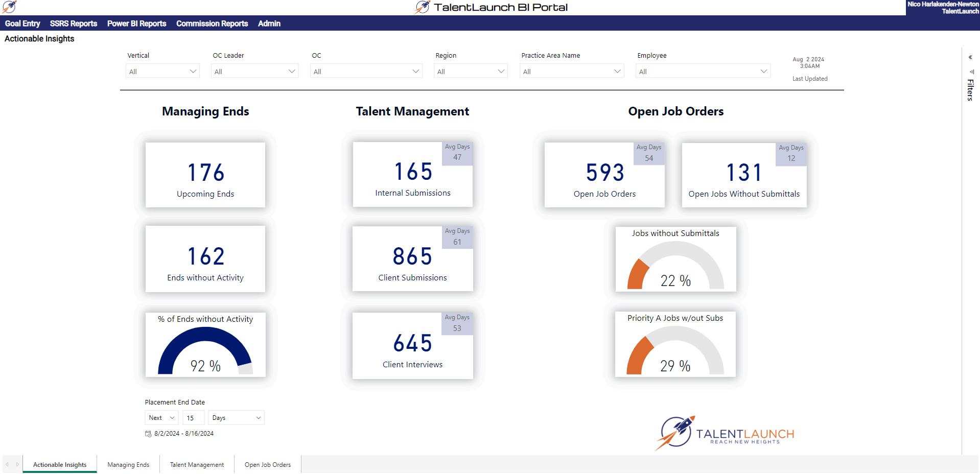Click the 162 Ends without Activity card
980x474 pixels.
205,259
